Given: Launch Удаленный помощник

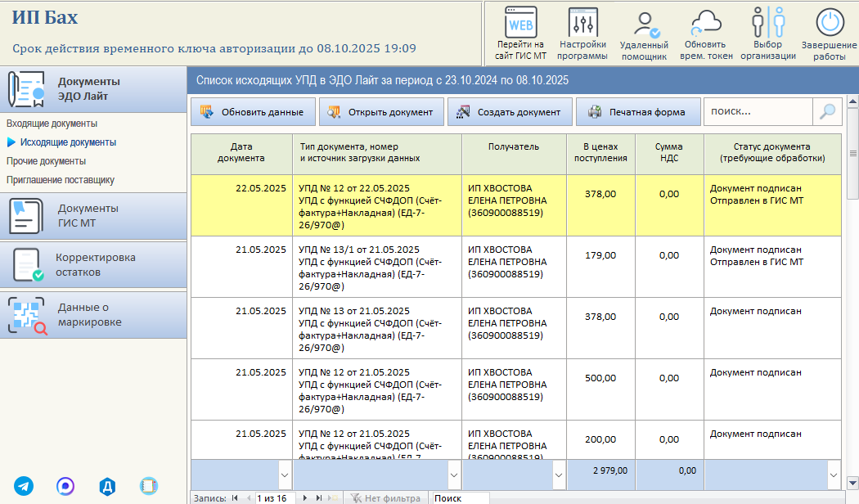Looking at the screenshot, I should point(645,25).
